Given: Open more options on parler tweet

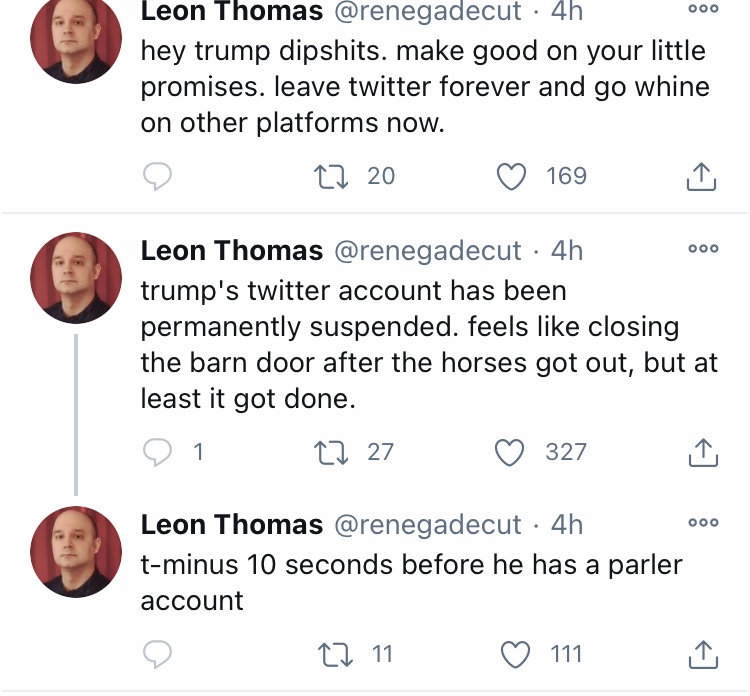Looking at the screenshot, I should click(x=703, y=522).
